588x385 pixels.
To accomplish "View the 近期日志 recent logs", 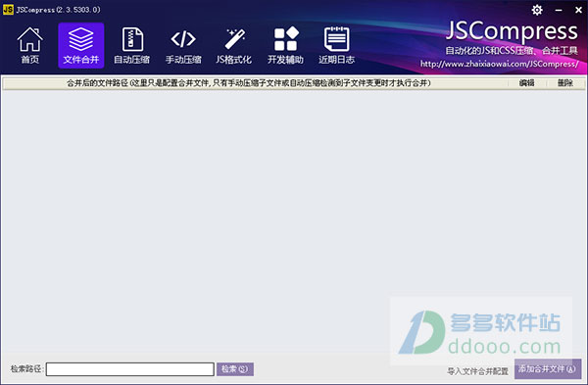I will pos(336,45).
